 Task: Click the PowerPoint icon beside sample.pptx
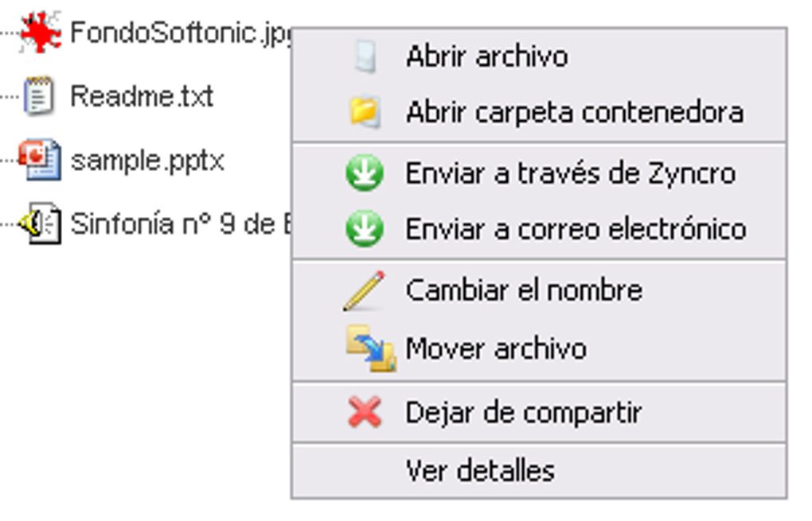(40, 160)
